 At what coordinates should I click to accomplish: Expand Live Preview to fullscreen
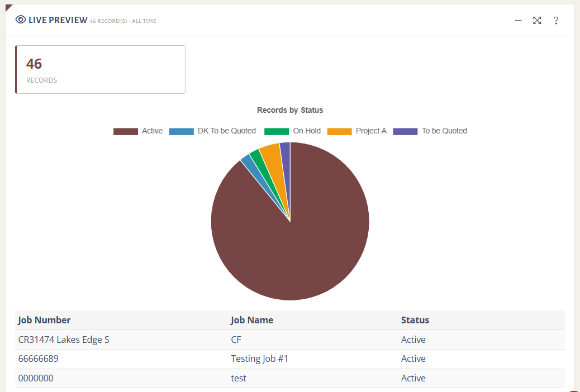537,20
